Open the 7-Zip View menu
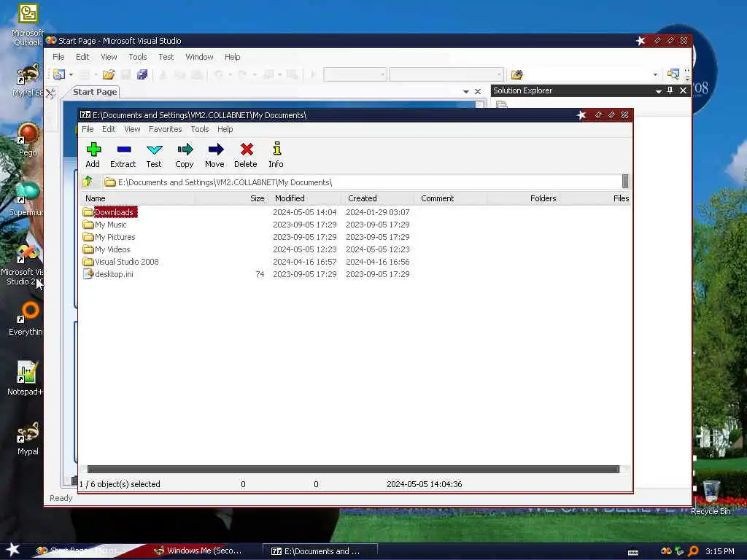The width and height of the screenshot is (747, 560). 132,129
